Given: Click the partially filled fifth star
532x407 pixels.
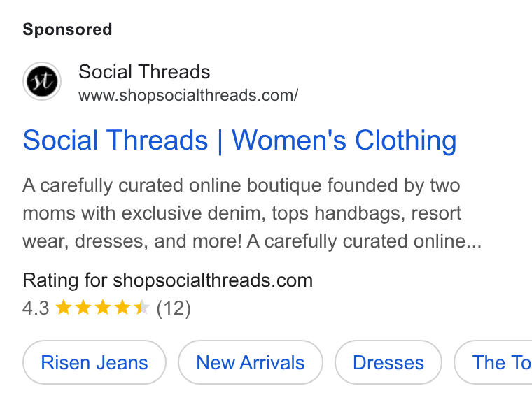Looking at the screenshot, I should click(x=142, y=308).
